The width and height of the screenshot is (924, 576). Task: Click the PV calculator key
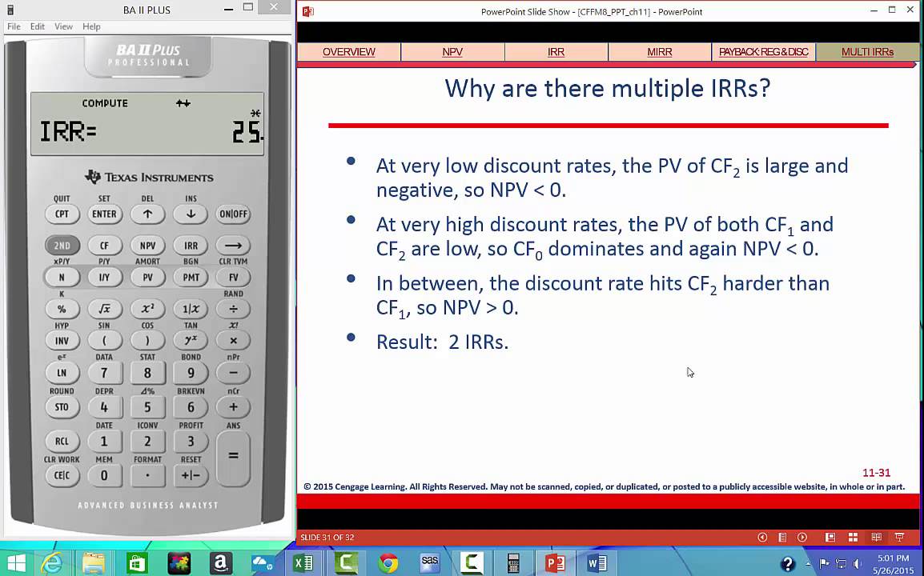(x=147, y=278)
